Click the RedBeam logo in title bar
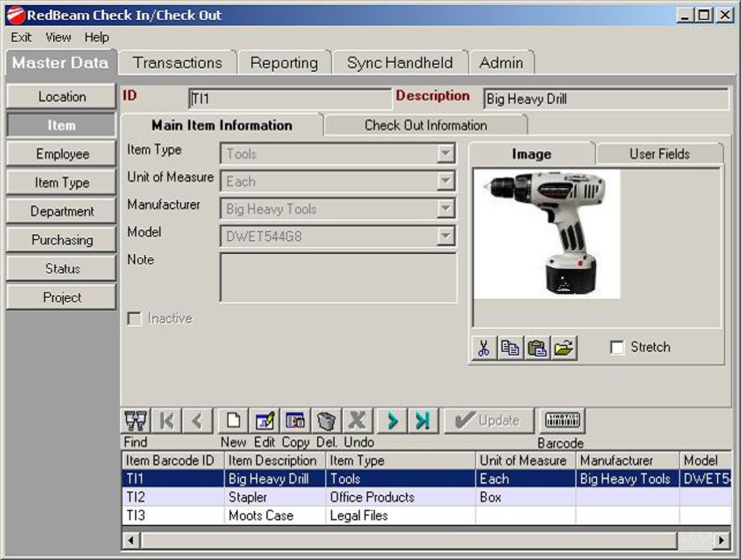 coord(15,16)
